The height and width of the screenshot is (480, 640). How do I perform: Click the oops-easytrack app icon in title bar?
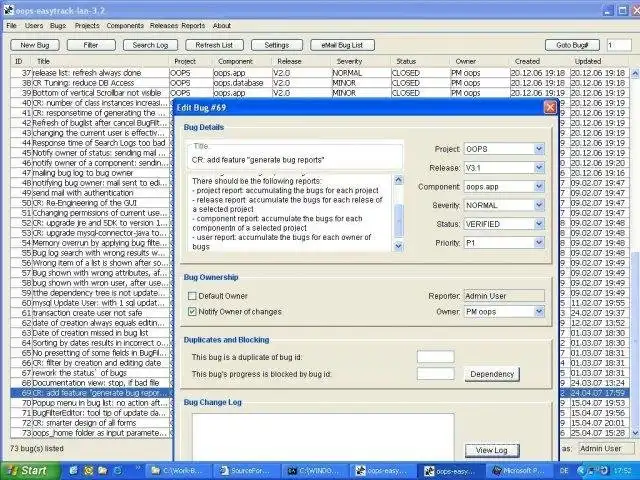[9, 10]
